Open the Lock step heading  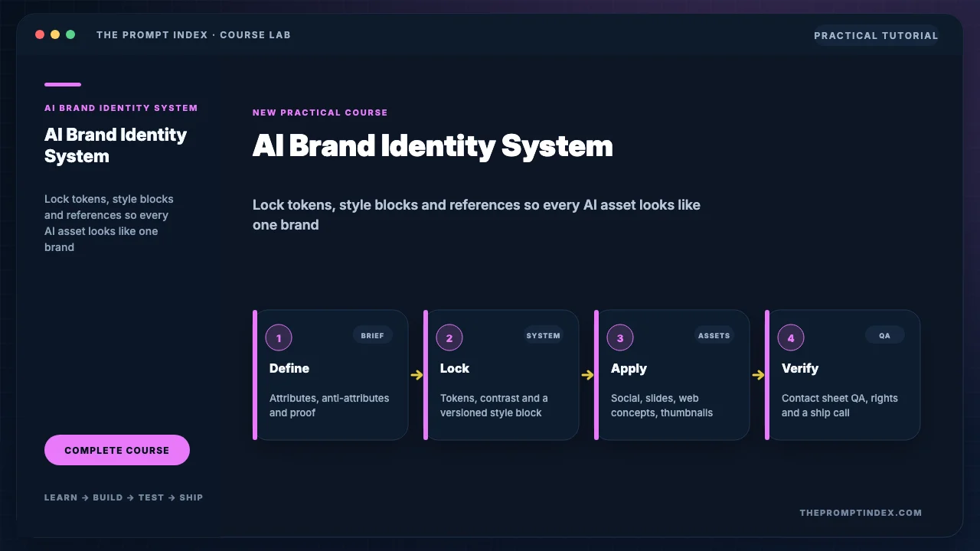click(x=455, y=368)
